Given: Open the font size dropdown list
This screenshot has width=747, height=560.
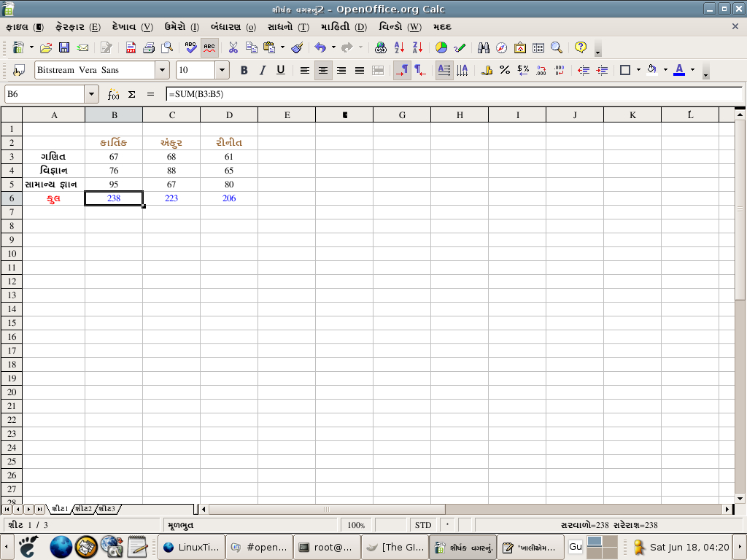Looking at the screenshot, I should pos(222,70).
